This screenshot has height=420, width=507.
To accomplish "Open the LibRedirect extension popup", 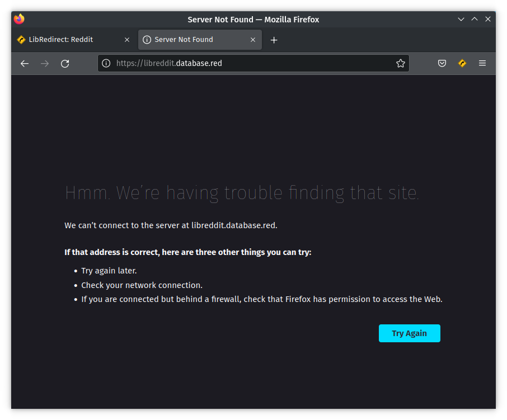I will coord(462,63).
